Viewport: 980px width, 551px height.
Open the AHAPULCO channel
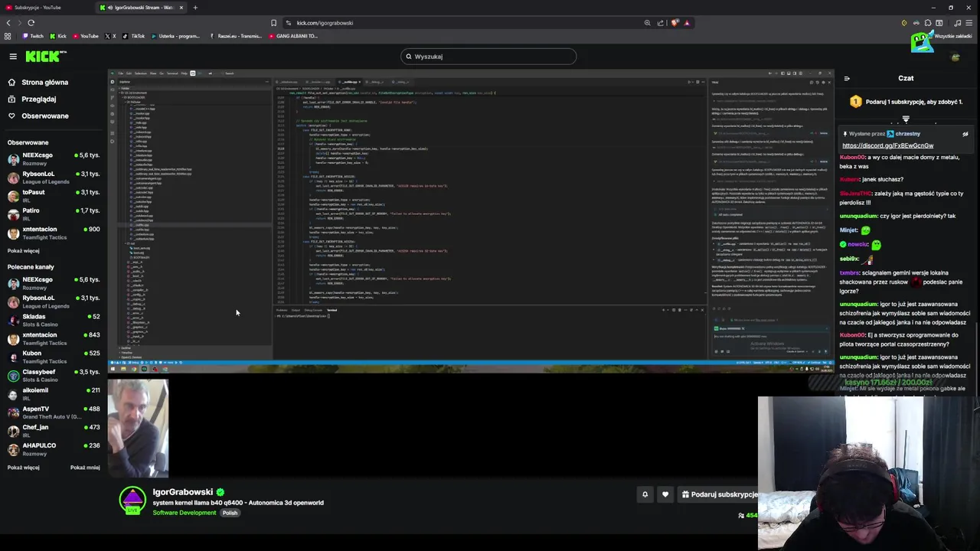point(54,449)
